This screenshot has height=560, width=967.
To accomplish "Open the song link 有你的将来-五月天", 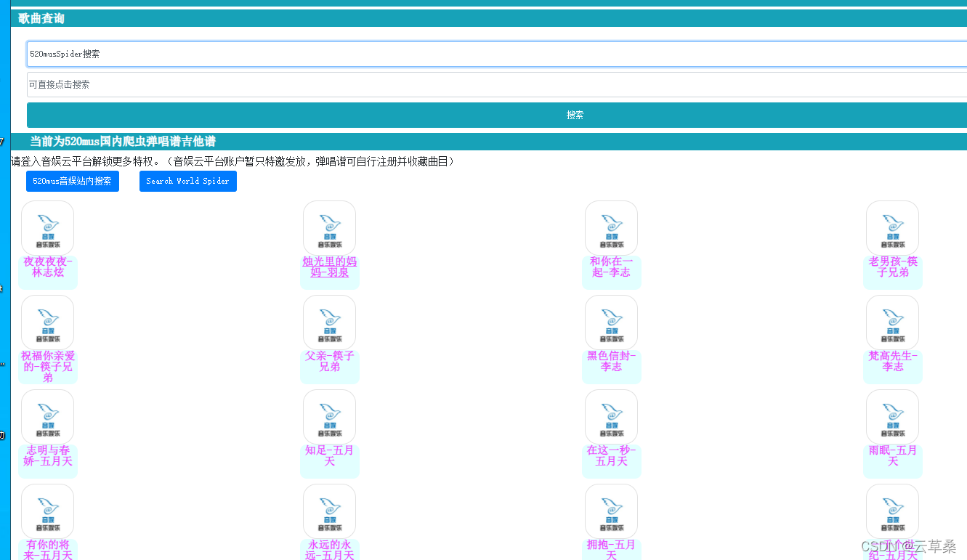I will point(48,550).
